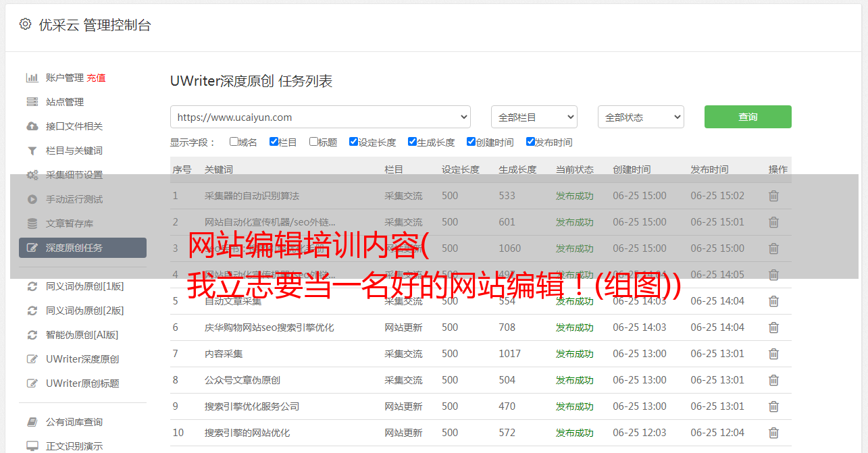Click the 栏目与关键词 filter icon

point(32,151)
